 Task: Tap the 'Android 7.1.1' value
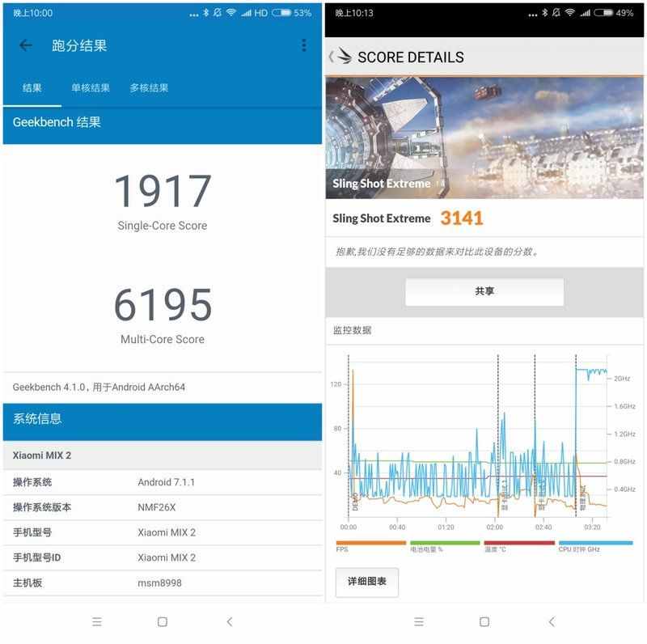167,482
